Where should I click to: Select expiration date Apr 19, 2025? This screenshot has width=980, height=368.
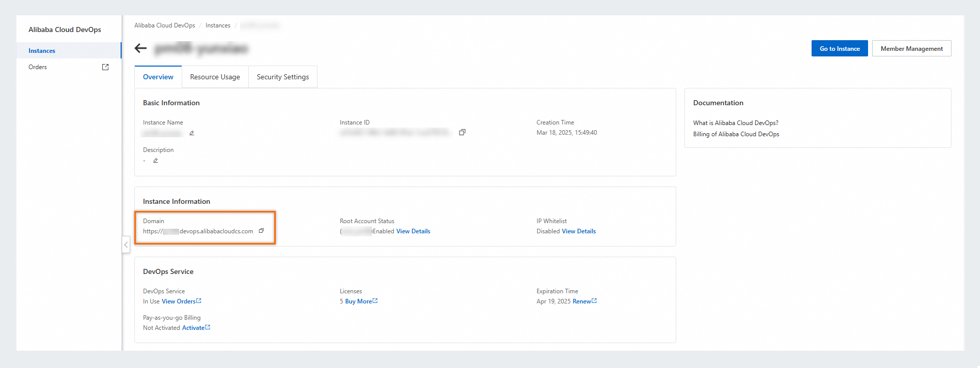tap(554, 301)
